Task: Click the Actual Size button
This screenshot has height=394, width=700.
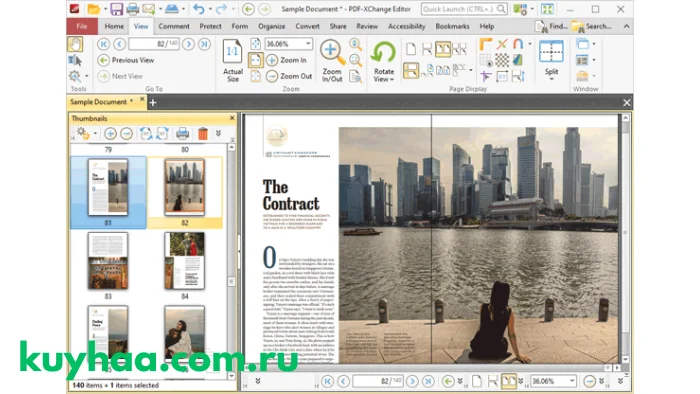Action: [x=233, y=62]
